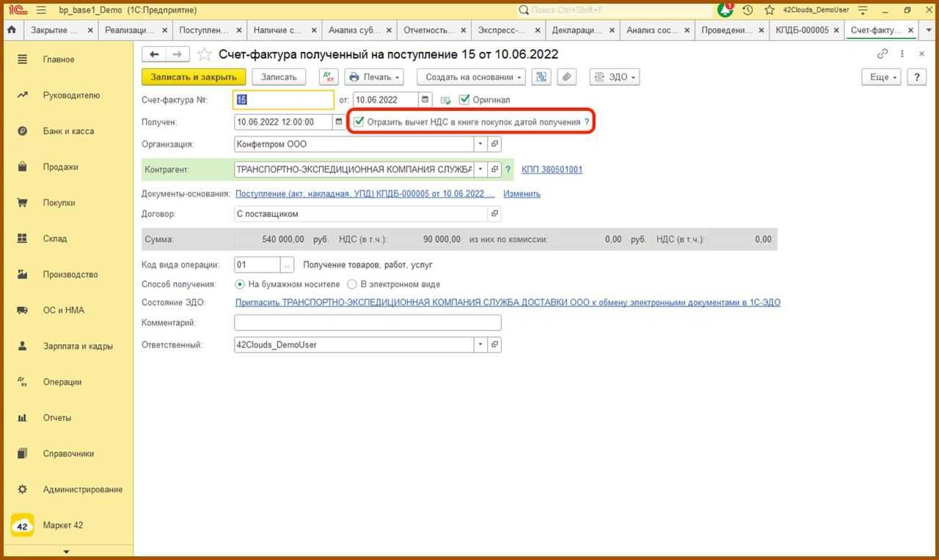This screenshot has width=939, height=560.
Task: Click the notifications bell icon
Action: tap(725, 10)
